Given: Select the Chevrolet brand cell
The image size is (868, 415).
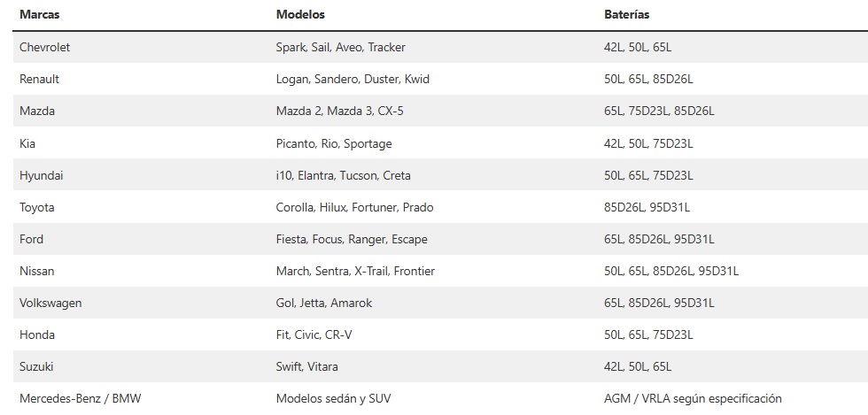Looking at the screenshot, I should [x=44, y=47].
